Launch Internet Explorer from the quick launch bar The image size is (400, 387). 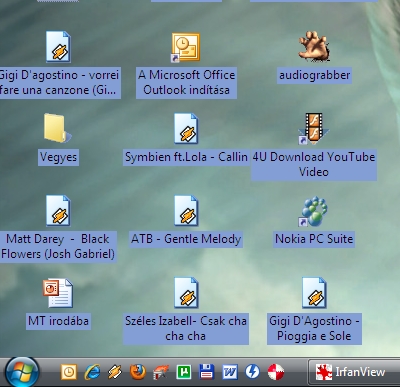(x=92, y=372)
